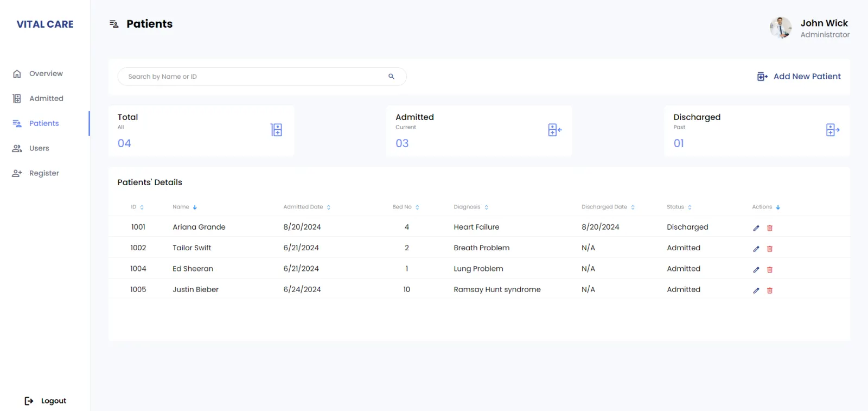Edit Ed Sheeran's patient entry
Viewport: 868px width, 411px height.
tap(756, 269)
